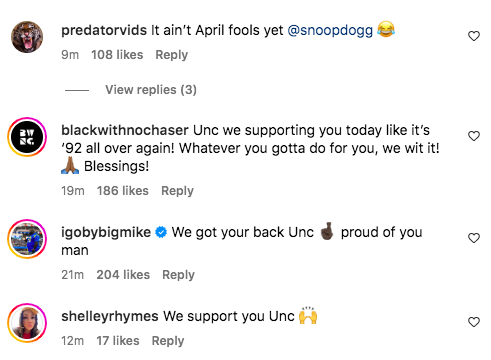
Task: Visit blackwithnochaser's profile via username
Action: tap(125, 130)
